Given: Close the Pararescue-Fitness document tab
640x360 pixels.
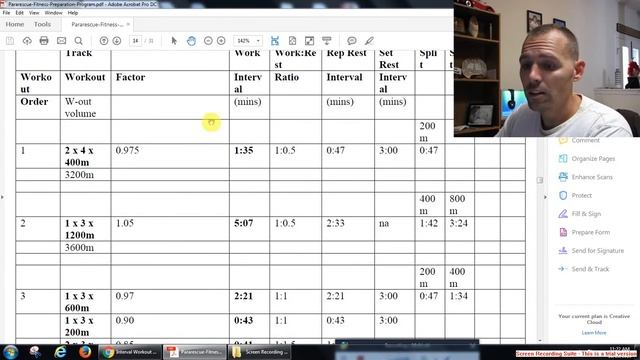Looking at the screenshot, I should [x=128, y=24].
